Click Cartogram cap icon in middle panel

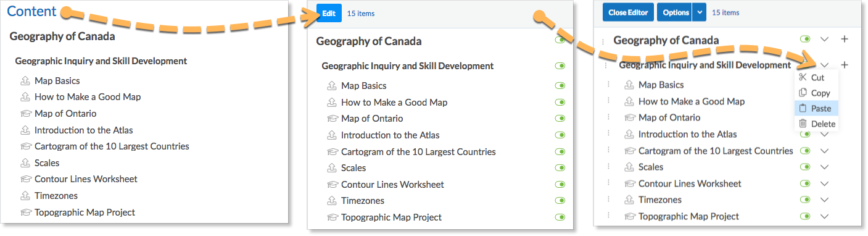[x=332, y=152]
